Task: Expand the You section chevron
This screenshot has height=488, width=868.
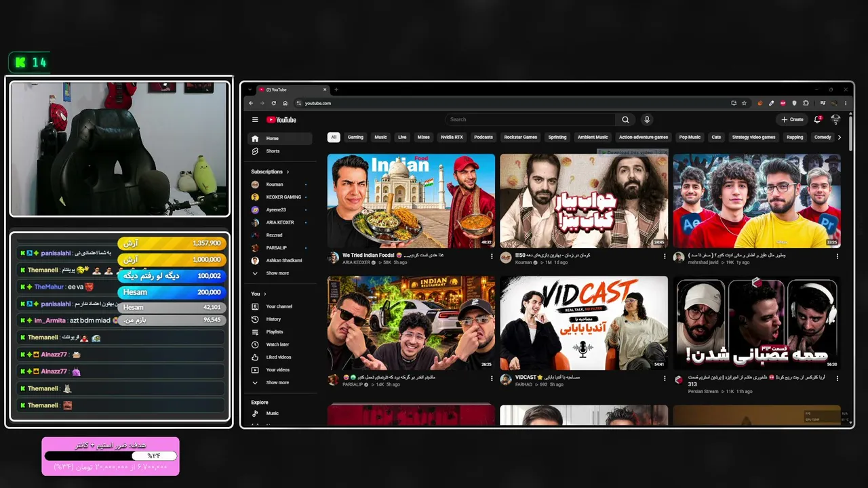Action: pos(265,294)
